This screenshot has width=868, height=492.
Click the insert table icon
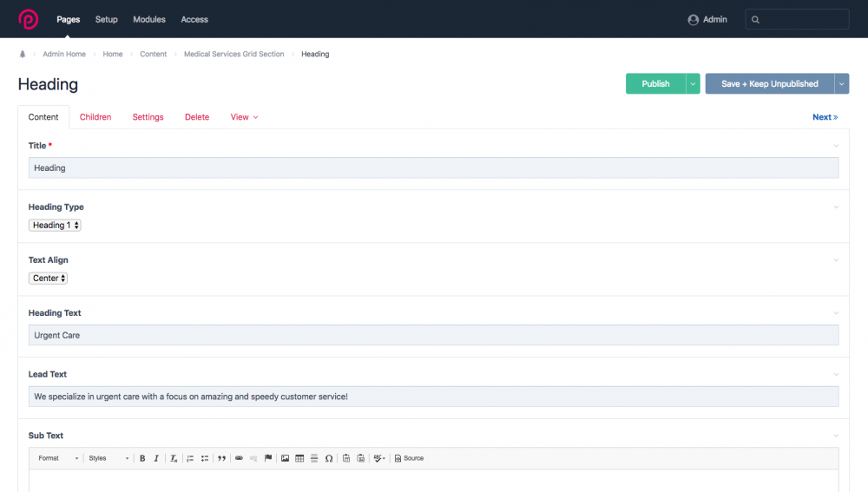(x=299, y=458)
